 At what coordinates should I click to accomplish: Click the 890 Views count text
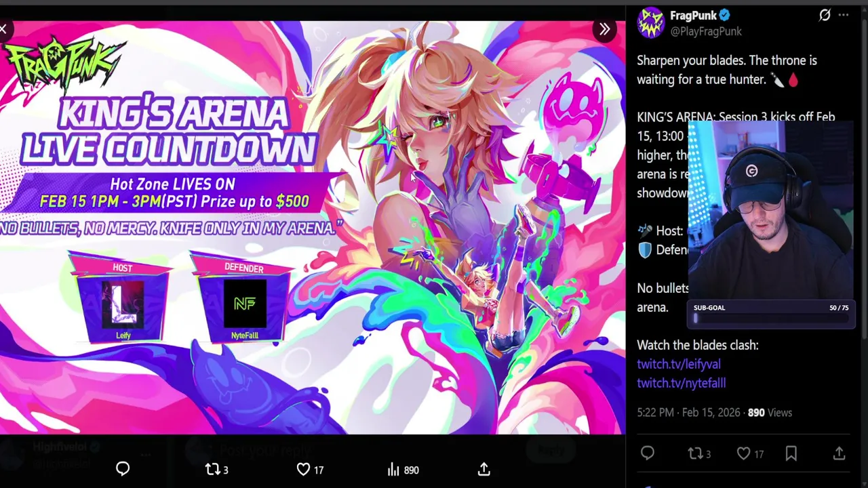(770, 412)
